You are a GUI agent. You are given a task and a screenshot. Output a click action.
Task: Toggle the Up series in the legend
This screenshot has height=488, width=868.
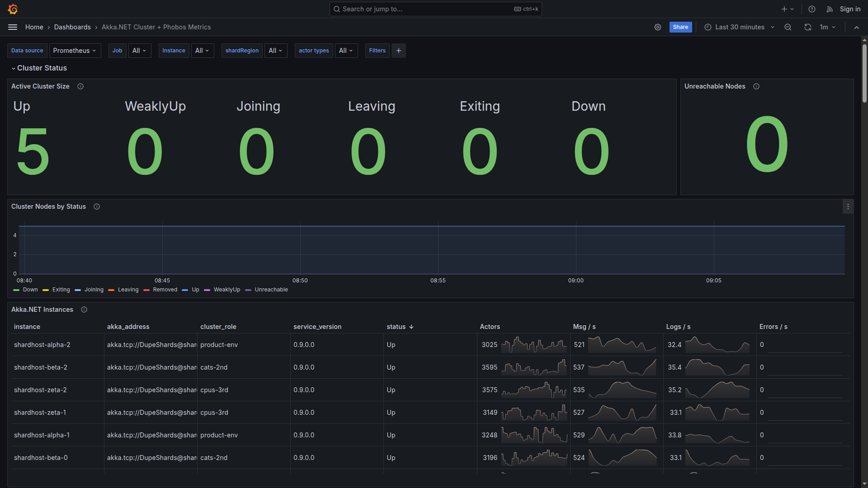[x=195, y=290]
